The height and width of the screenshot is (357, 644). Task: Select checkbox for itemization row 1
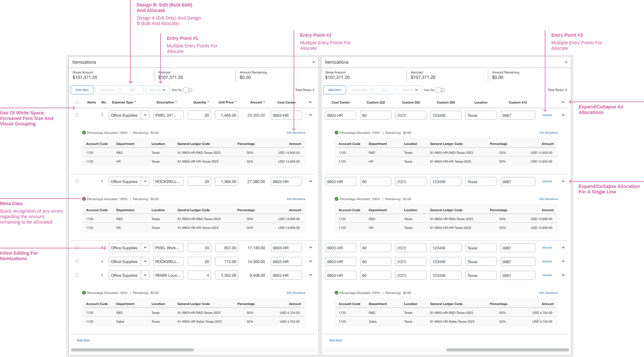coord(77,115)
